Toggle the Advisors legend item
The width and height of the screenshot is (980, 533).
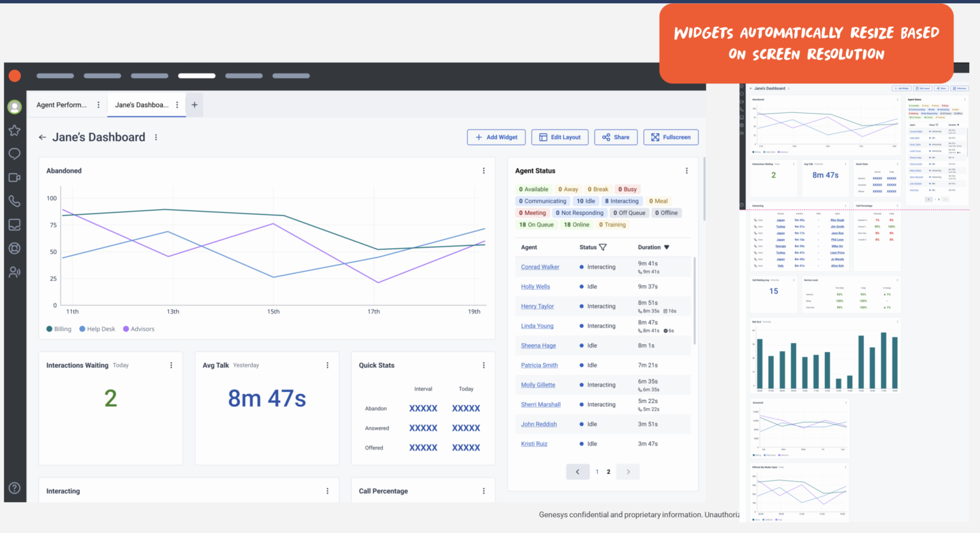[x=138, y=328]
